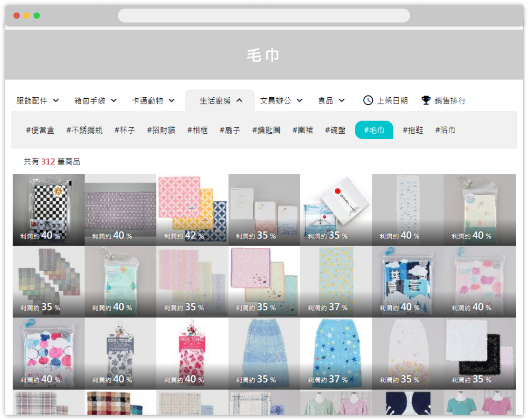The width and height of the screenshot is (528, 420).
Task: Sort products by 銷售排行
Action: 444,100
